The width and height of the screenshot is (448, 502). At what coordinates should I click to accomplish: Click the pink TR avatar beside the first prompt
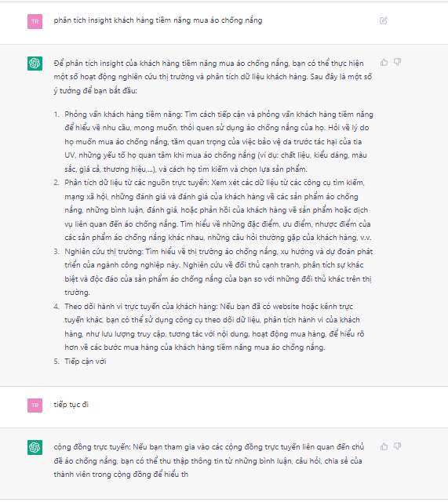(x=35, y=21)
